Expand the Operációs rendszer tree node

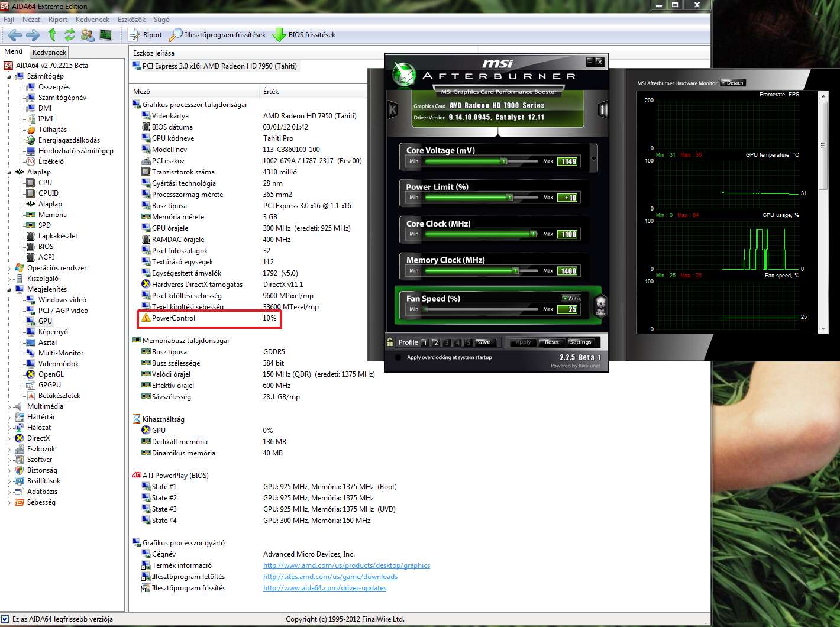[9, 268]
